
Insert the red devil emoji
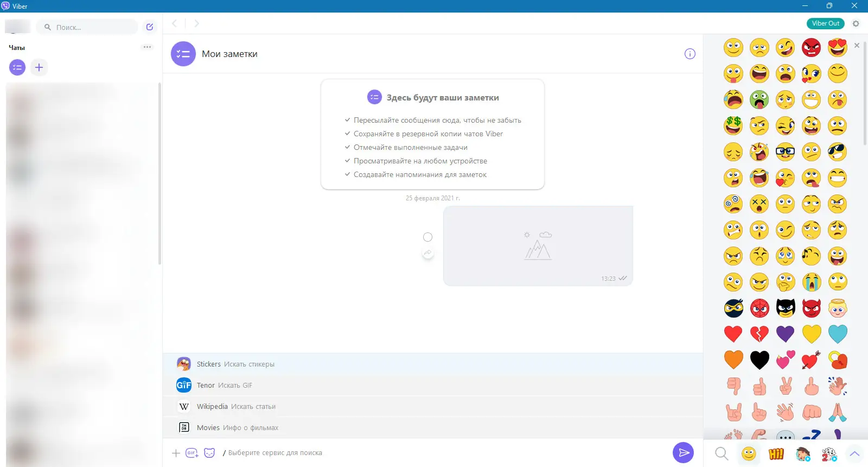(x=812, y=308)
